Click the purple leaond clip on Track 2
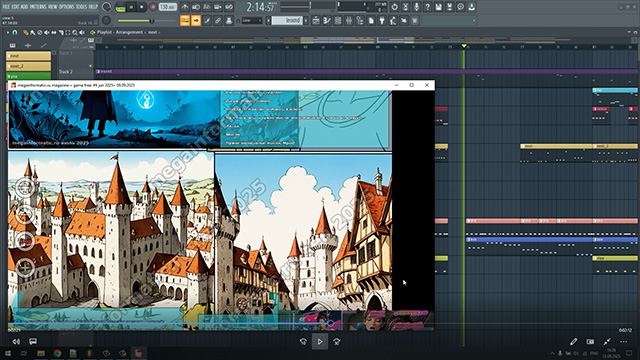This screenshot has width=640, height=360. click(367, 71)
